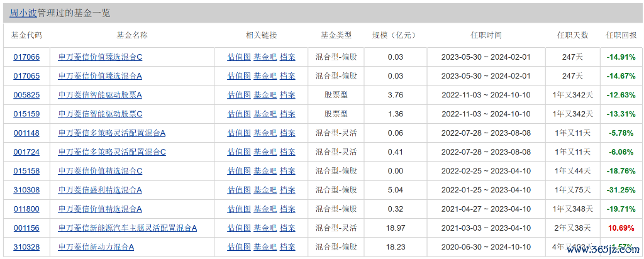
Task: Select the 基金代码 column header
Action: (x=26, y=35)
